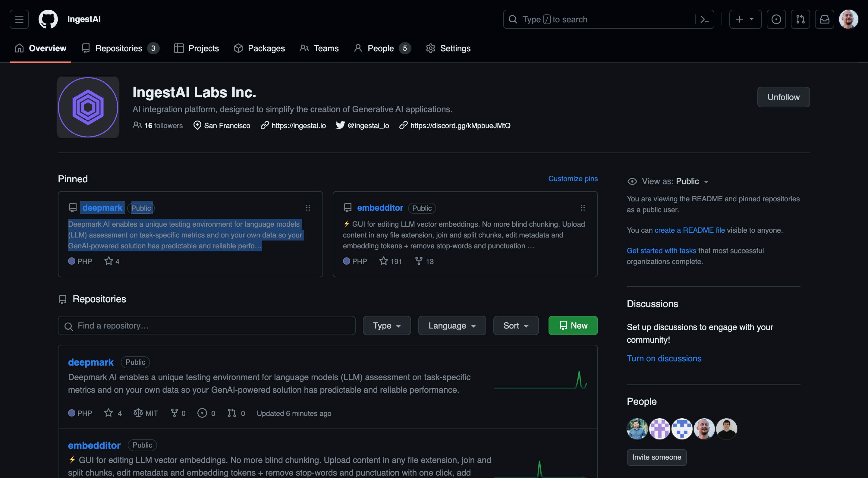Switch to the Overview tab
The height and width of the screenshot is (478, 868).
point(40,48)
